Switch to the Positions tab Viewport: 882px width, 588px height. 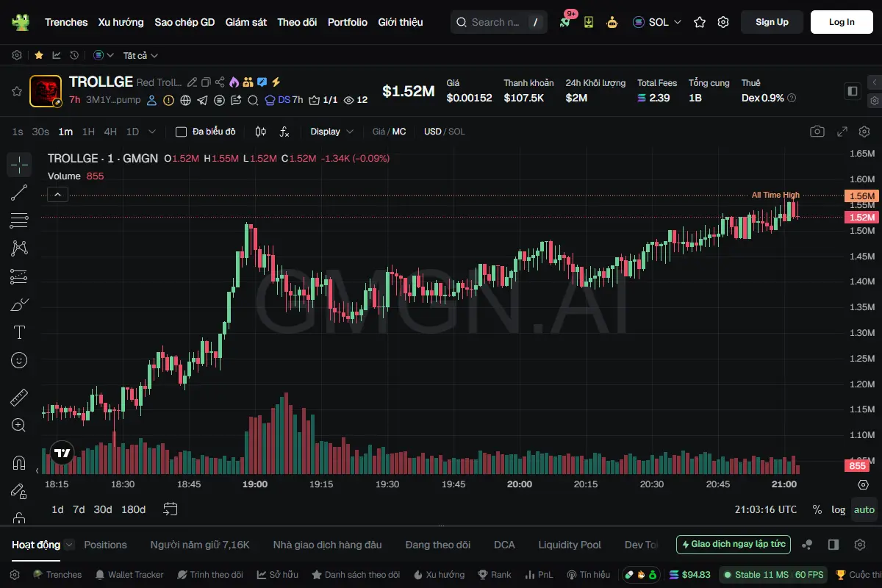tap(105, 545)
